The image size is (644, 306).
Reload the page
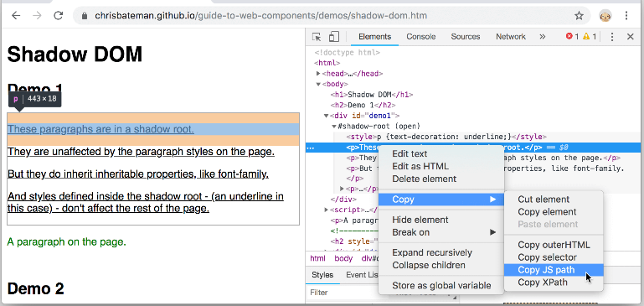tap(59, 16)
